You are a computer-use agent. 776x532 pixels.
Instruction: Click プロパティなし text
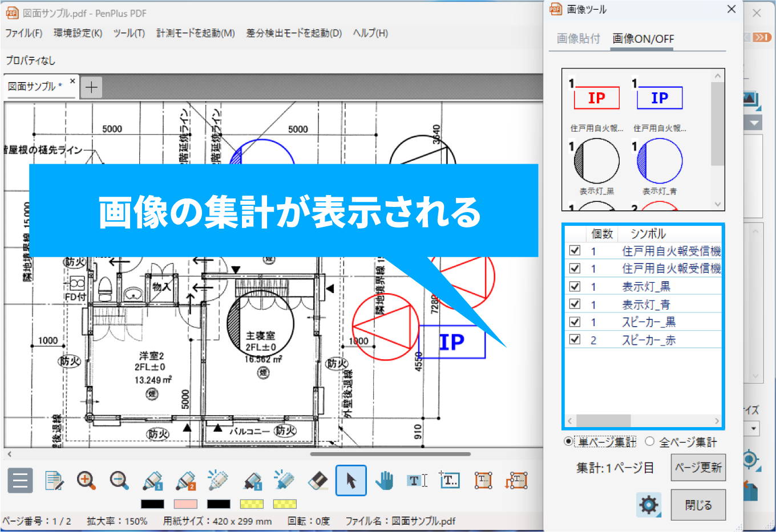[30, 60]
